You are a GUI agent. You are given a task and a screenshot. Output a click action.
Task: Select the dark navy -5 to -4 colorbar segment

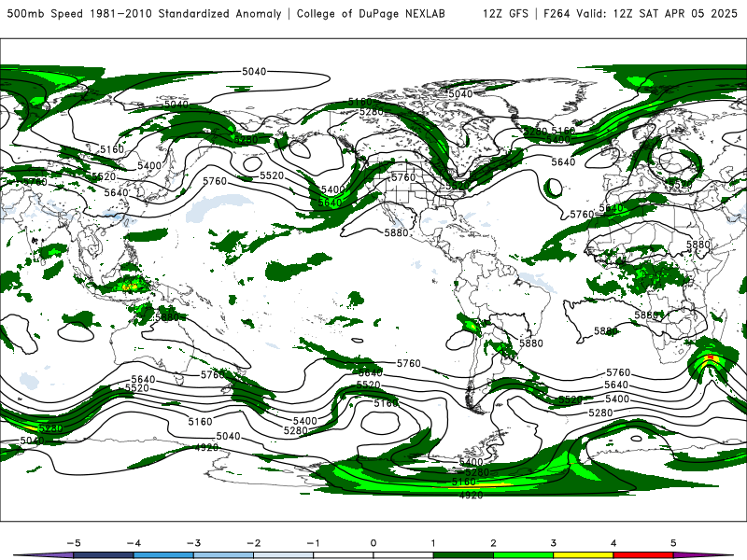tap(104, 555)
